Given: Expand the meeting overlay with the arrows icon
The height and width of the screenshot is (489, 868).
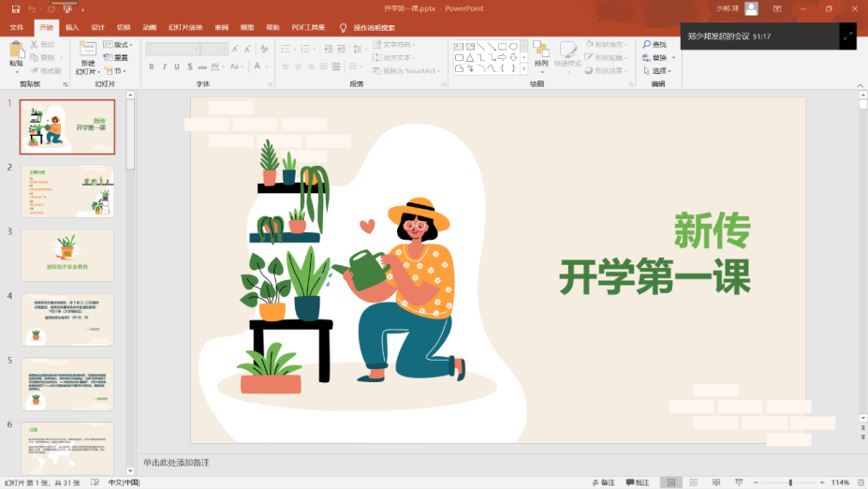Looking at the screenshot, I should point(847,36).
